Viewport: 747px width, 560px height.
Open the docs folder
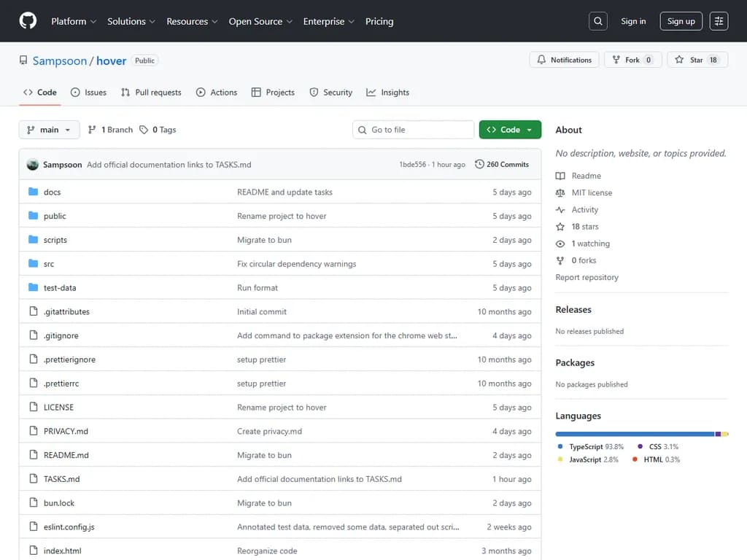(52, 192)
